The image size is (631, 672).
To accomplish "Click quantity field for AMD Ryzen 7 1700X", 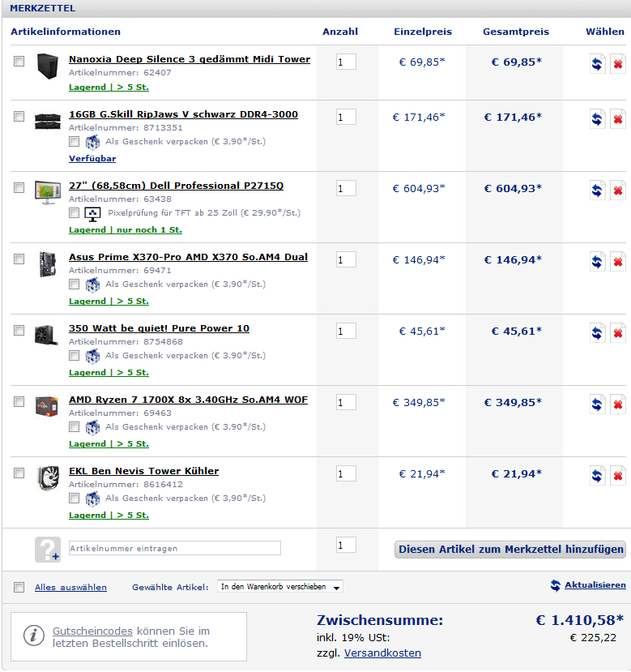I will tap(346, 402).
